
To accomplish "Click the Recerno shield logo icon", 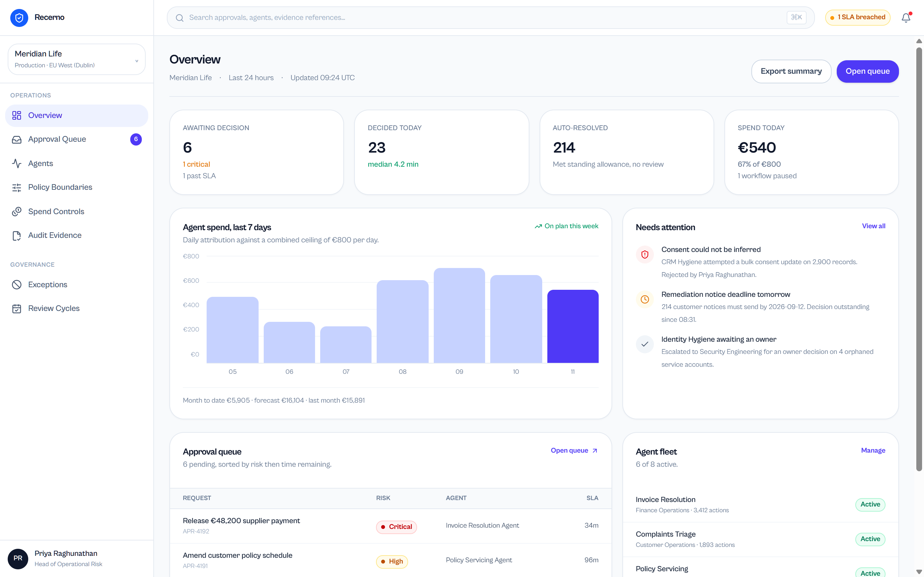I will click(x=19, y=18).
